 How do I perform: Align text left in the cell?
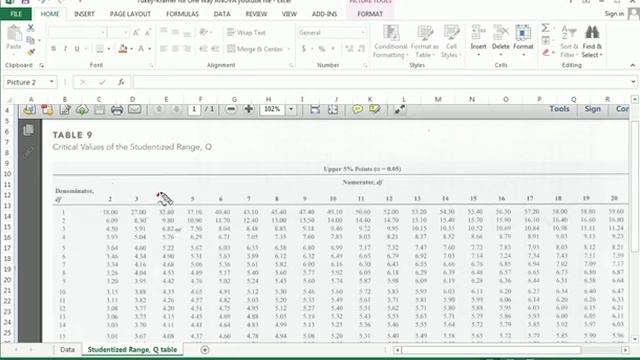(164, 49)
